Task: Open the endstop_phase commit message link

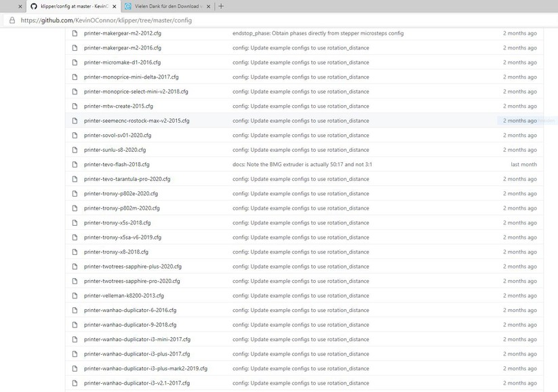Action: 317,33
